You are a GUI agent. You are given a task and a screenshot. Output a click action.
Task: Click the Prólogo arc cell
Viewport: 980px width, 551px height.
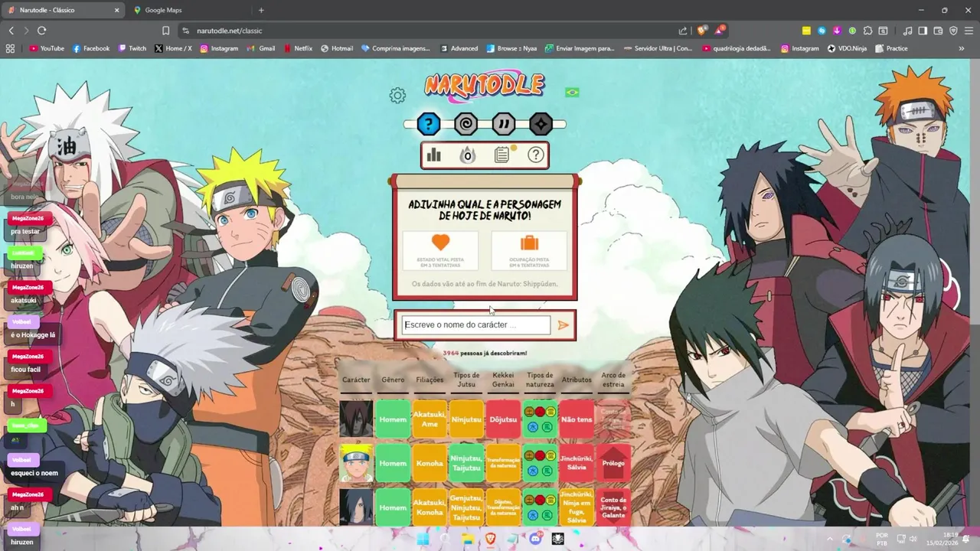(613, 463)
